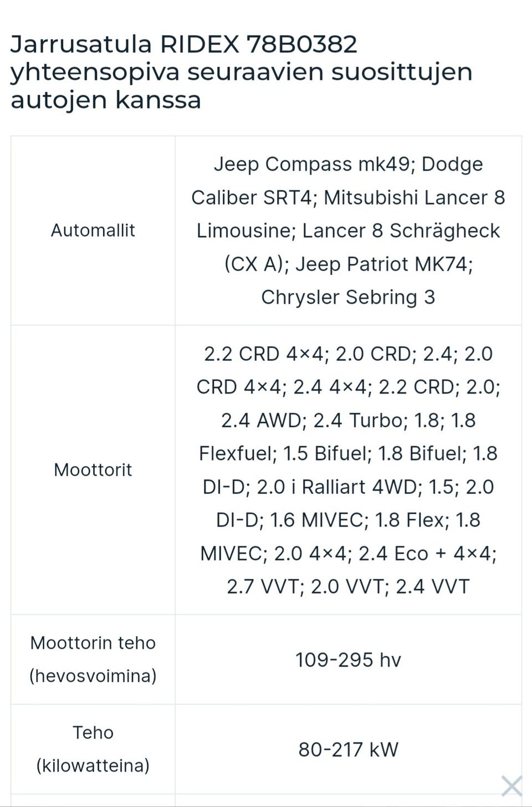Click the 2.2 CRD 4×4 engine entry

pyautogui.click(x=263, y=354)
